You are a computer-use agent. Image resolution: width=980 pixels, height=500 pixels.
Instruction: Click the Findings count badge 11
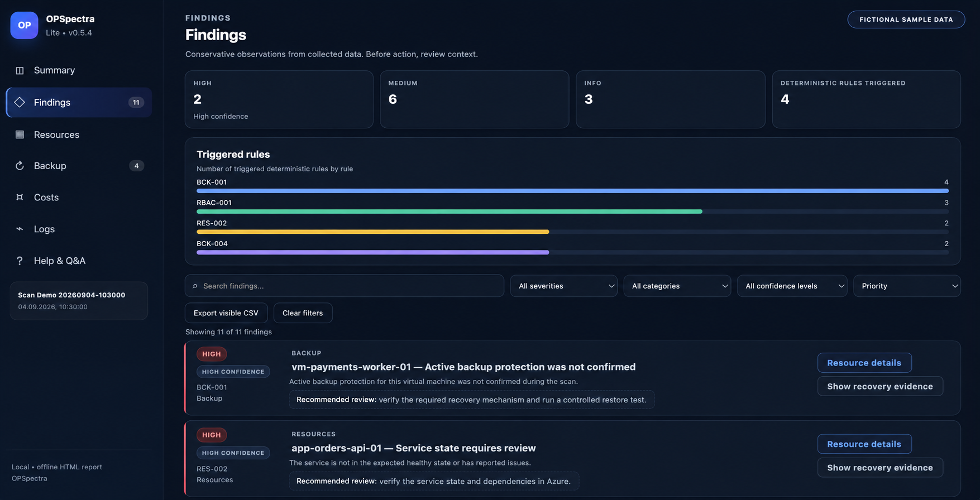pos(136,102)
